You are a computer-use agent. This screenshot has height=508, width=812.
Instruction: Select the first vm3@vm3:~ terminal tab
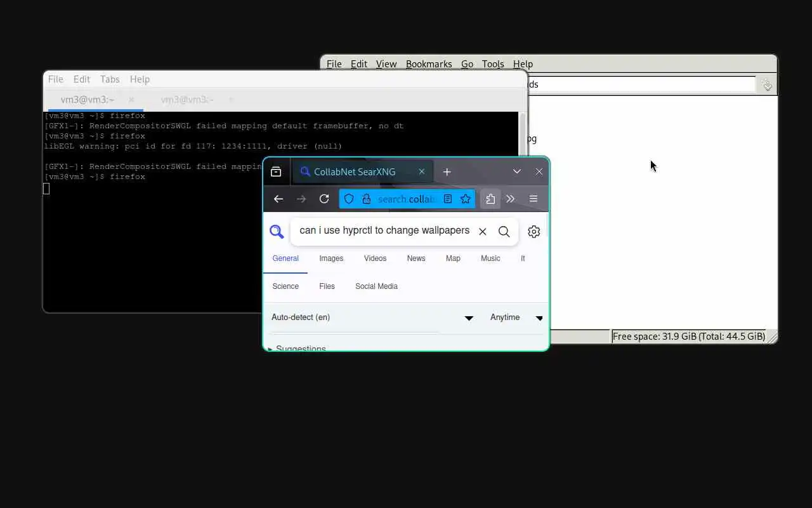tap(88, 100)
